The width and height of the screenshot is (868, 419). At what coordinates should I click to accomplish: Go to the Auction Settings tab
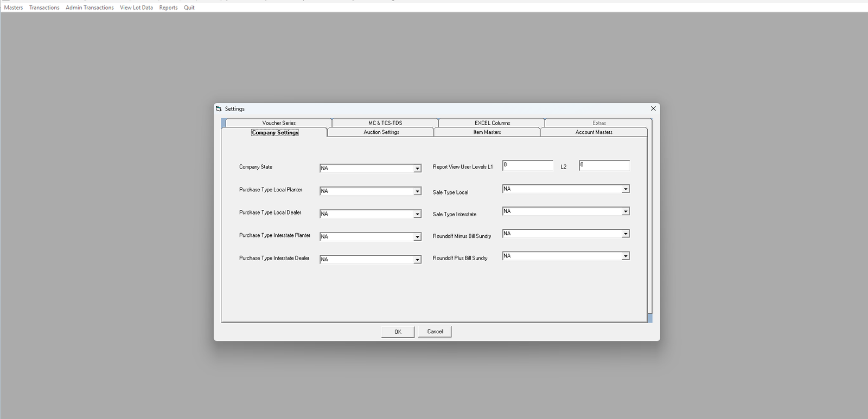pyautogui.click(x=381, y=132)
